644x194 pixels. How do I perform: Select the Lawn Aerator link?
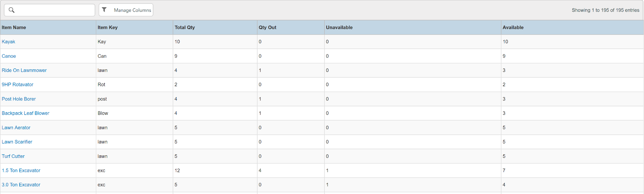16,127
